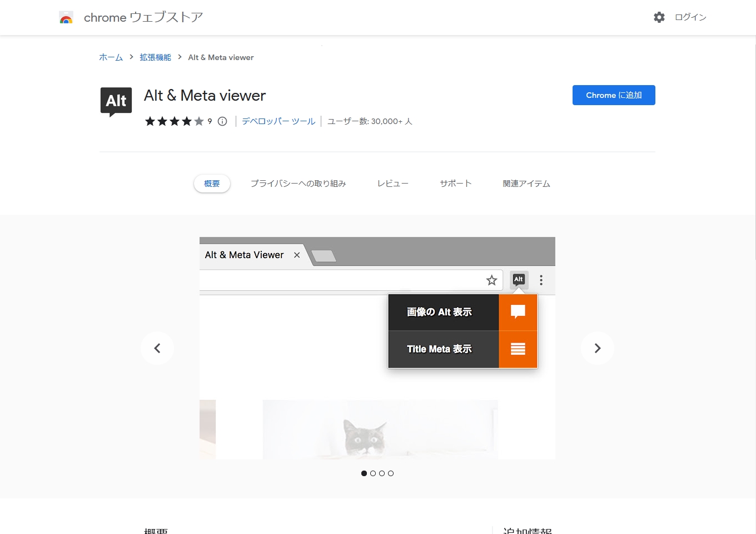
Task: Select the second carousel dot indicator
Action: pos(373,473)
